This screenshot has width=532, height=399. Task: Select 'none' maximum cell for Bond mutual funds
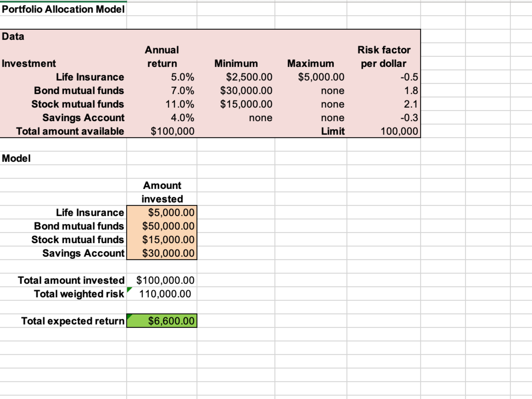(311, 91)
